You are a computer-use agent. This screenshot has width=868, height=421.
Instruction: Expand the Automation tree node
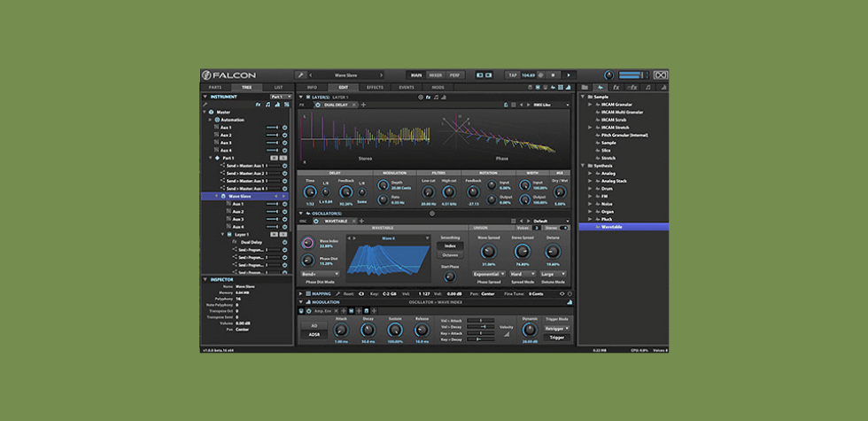coord(211,120)
